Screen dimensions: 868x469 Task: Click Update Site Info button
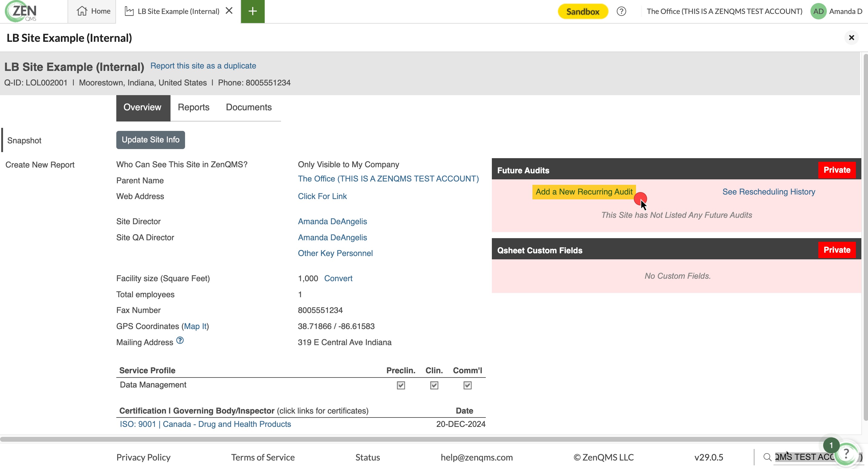point(151,140)
